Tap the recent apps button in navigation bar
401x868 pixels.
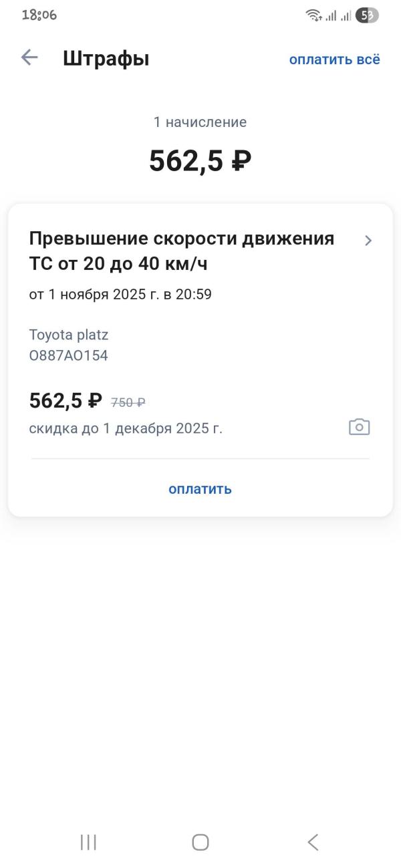coord(88,843)
